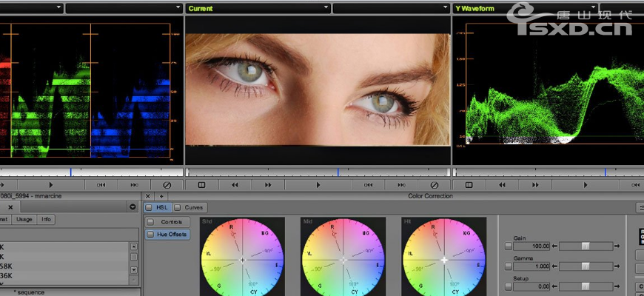
Task: Fast forward the Y Waveform monitor
Action: coord(535,185)
